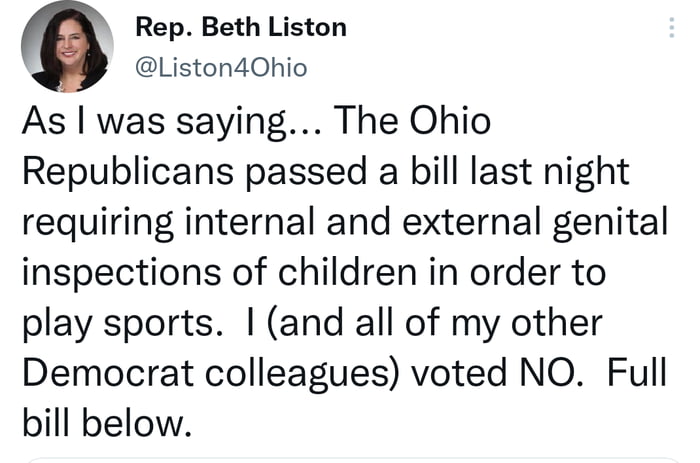
Task: Tap the line "Republicans passed a bill last night"
Action: point(325,173)
